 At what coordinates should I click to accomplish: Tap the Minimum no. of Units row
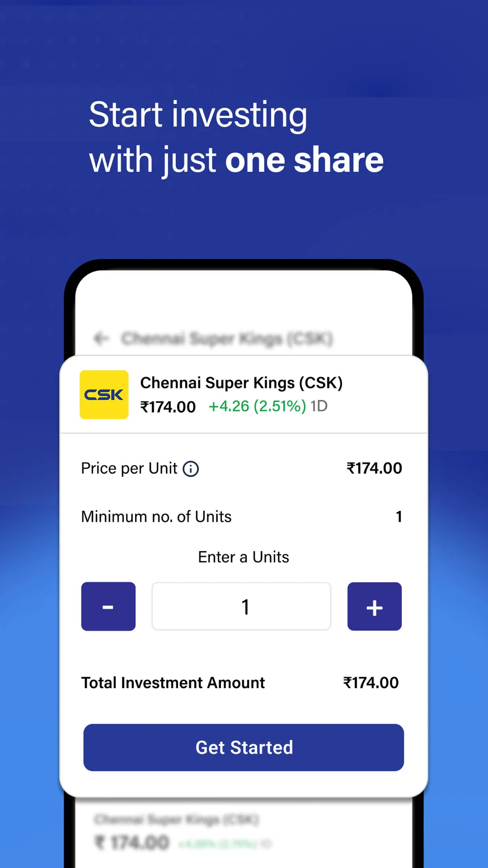242,517
